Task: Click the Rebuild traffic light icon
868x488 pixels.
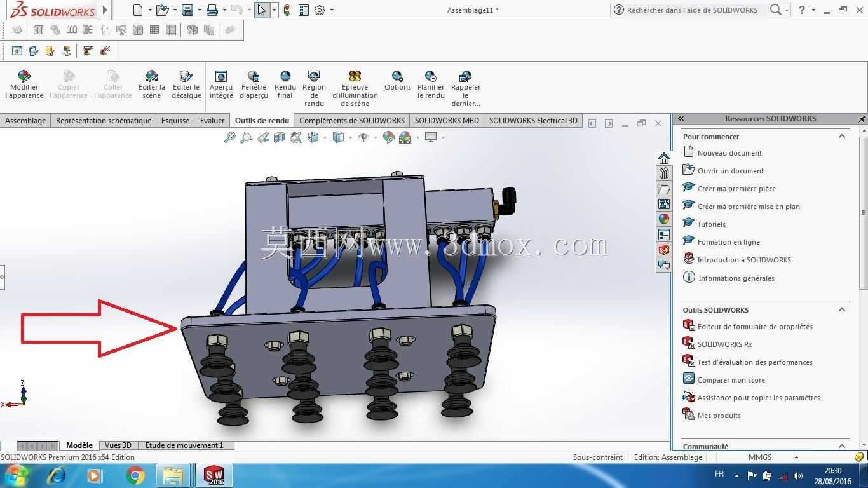Action: coord(287,10)
